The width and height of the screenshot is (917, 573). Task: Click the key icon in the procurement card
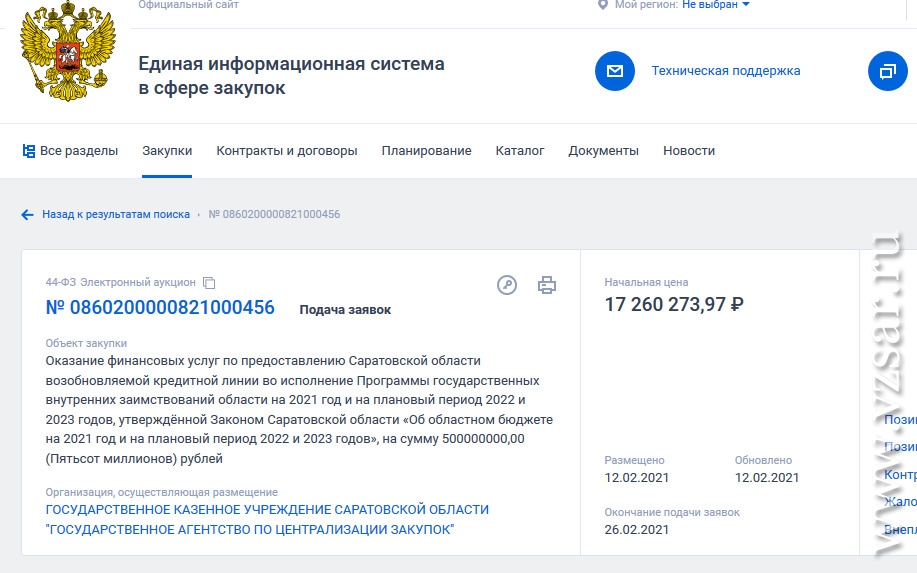coord(507,285)
